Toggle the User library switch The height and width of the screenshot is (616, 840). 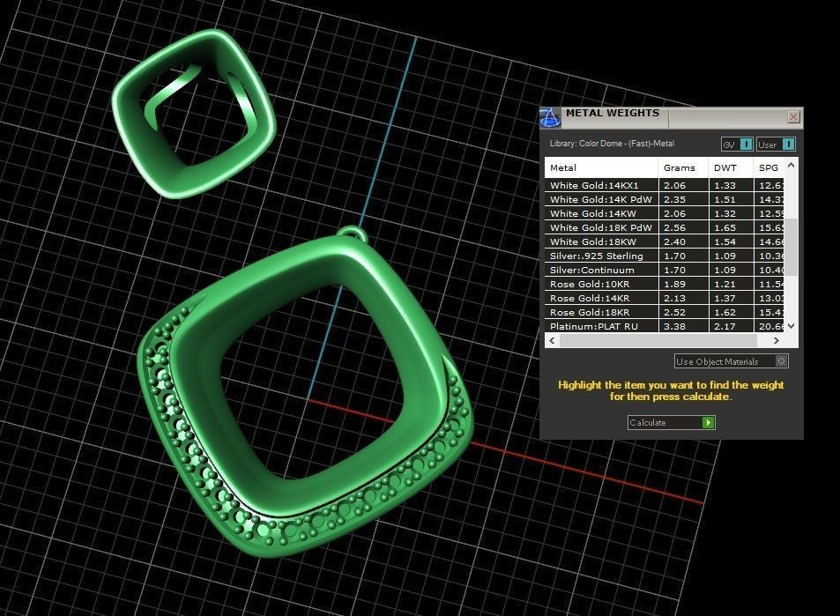click(776, 145)
